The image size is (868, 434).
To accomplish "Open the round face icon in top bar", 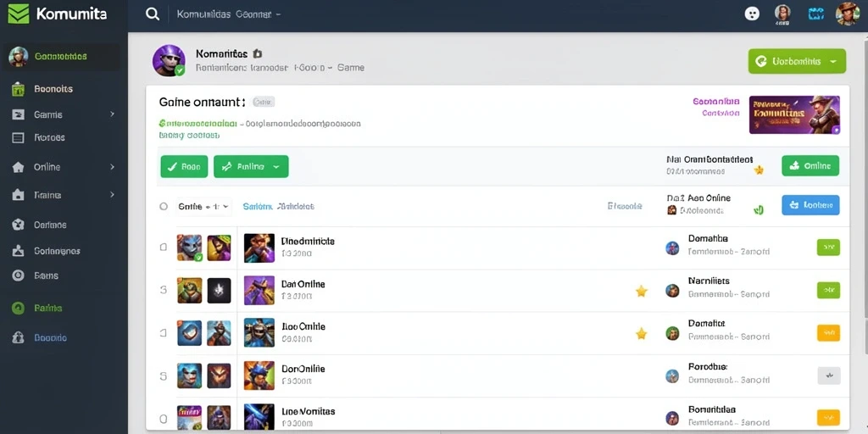I will click(x=752, y=14).
